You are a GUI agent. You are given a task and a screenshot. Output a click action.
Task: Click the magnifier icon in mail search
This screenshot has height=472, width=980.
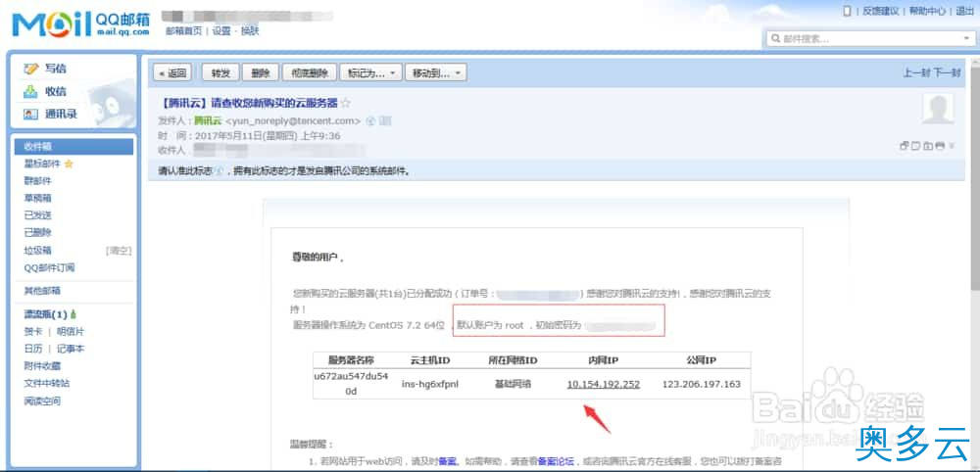pos(775,39)
